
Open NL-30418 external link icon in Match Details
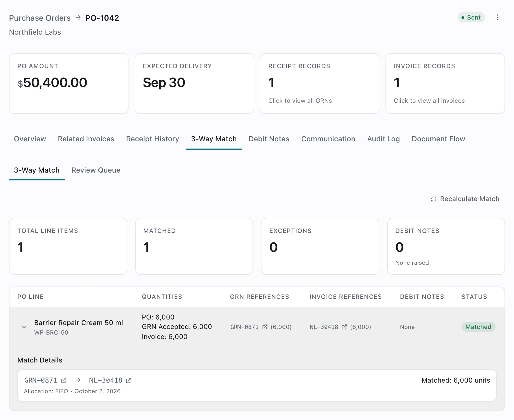[x=128, y=380]
